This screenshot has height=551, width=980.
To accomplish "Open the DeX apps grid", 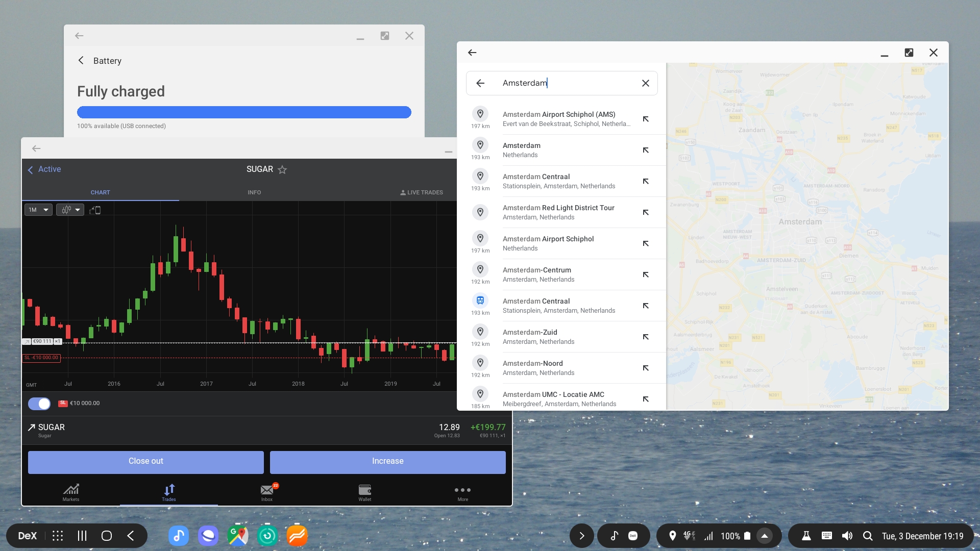I will tap(58, 536).
